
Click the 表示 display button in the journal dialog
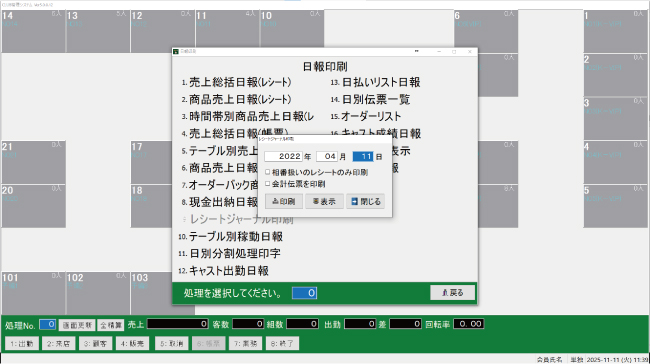click(324, 201)
